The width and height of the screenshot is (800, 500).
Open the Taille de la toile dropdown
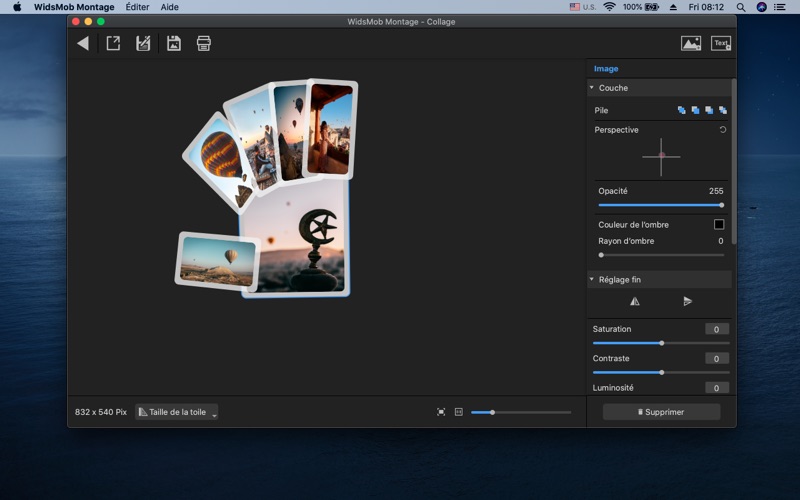coord(177,412)
